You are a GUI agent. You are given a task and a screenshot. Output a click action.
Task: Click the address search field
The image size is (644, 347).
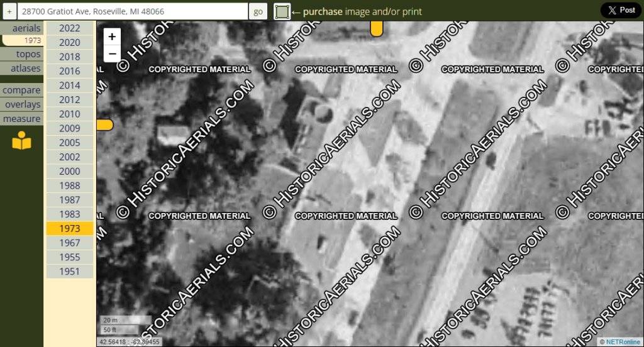pyautogui.click(x=132, y=11)
